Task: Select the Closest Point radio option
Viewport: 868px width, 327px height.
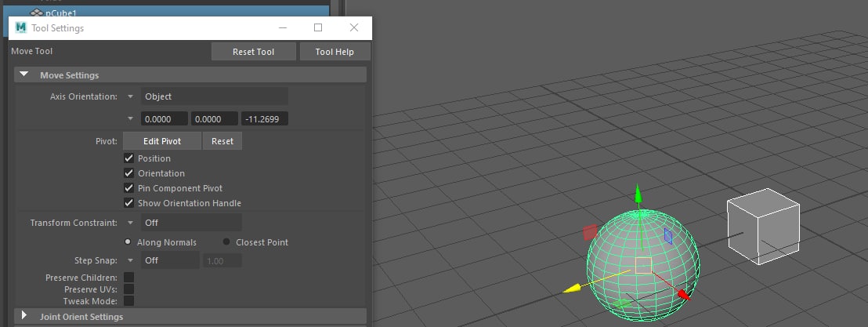Action: pyautogui.click(x=226, y=242)
